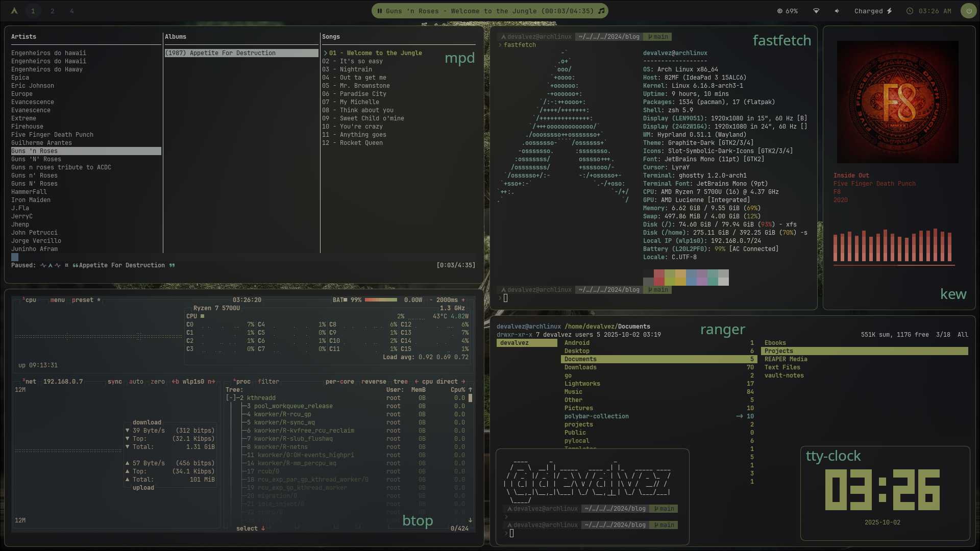Select the Projects entry in ranger preview

865,351
